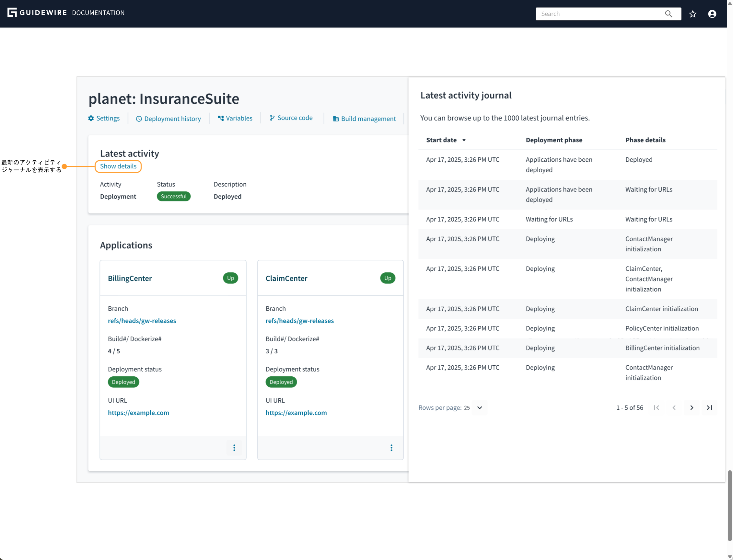
Task: Open the Build management tab
Action: [364, 119]
